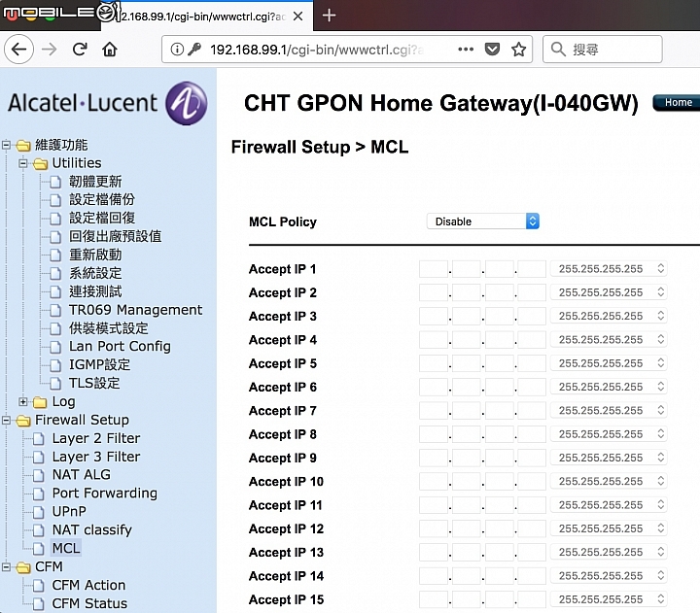Close the current browser tab
The image size is (700, 613).
click(297, 17)
